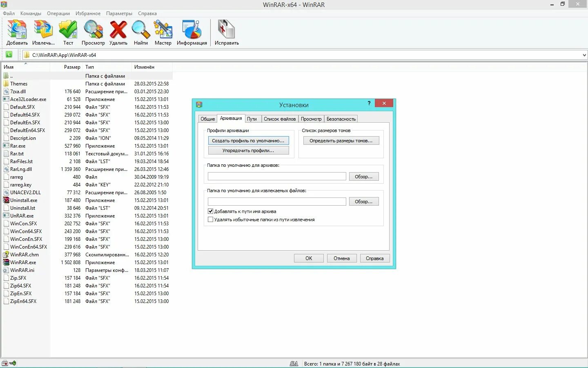Sort list by Размер column header
588x368 pixels.
point(67,67)
